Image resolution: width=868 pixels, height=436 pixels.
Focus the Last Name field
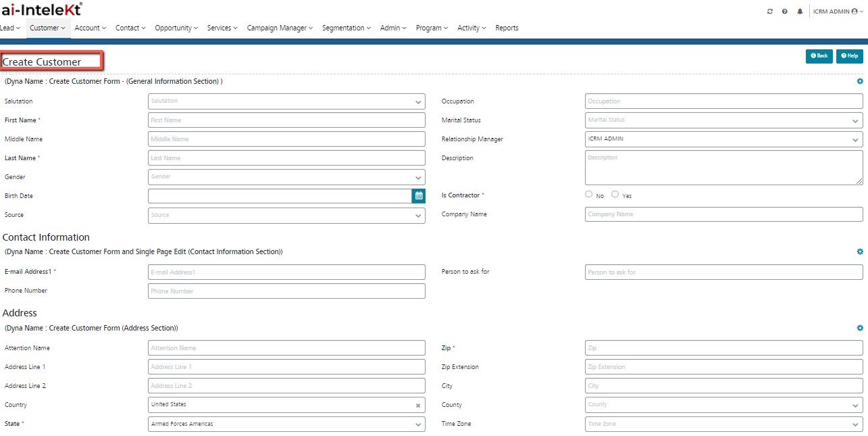pos(286,158)
